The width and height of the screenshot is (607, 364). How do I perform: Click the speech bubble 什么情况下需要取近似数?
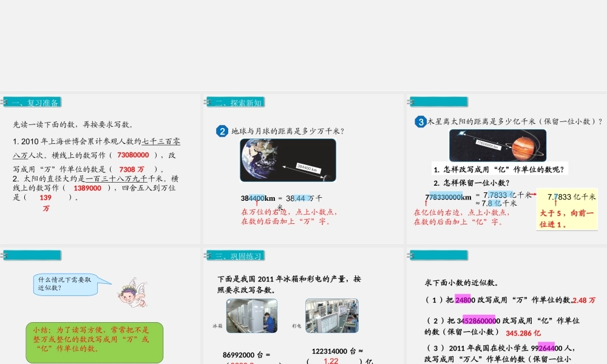(x=67, y=283)
